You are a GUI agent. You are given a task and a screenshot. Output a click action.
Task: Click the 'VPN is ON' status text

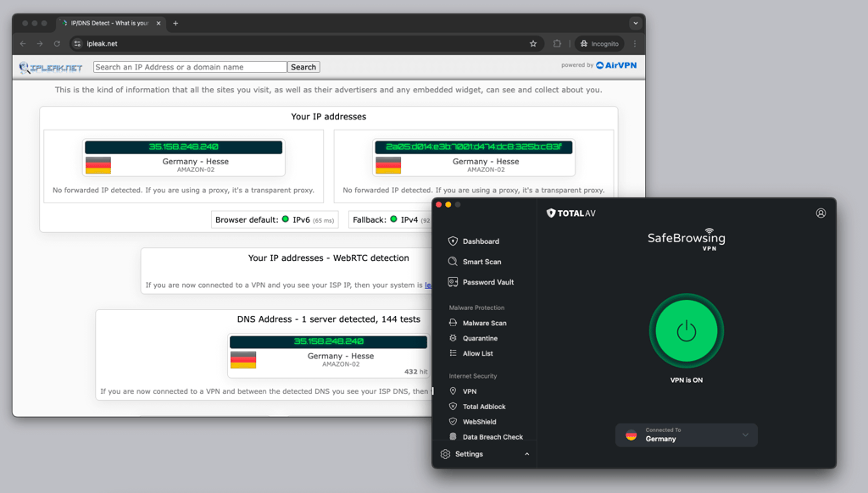[x=687, y=380]
